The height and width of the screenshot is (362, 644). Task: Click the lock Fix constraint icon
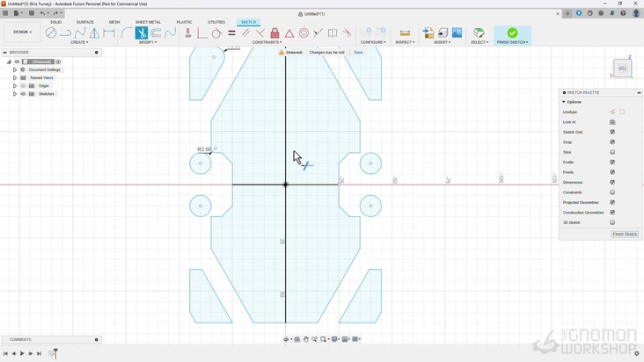tap(274, 33)
